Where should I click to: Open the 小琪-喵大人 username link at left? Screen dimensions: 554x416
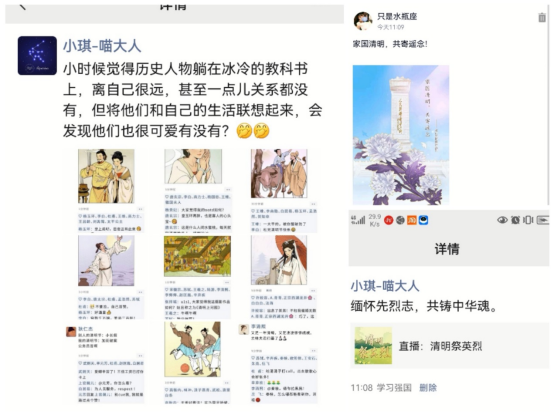click(102, 46)
